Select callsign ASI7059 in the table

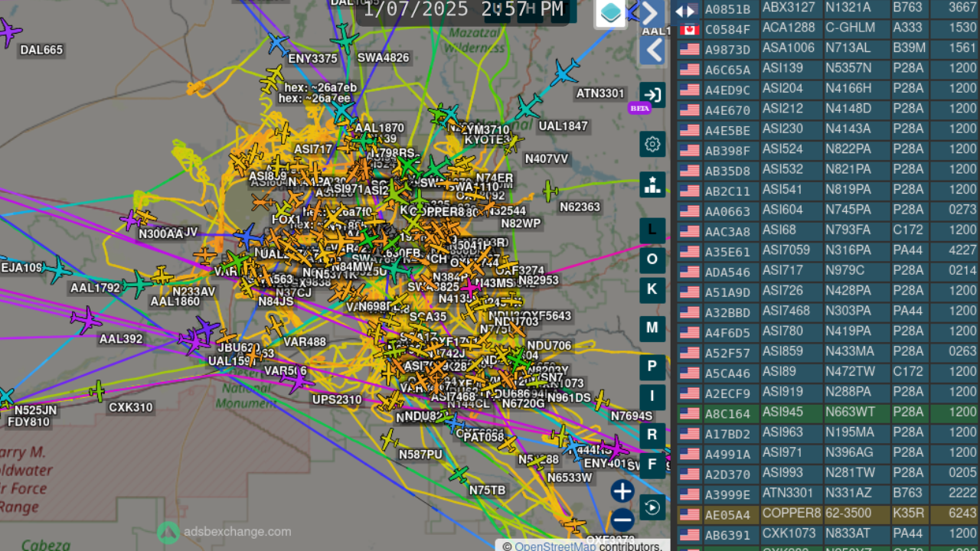point(786,250)
